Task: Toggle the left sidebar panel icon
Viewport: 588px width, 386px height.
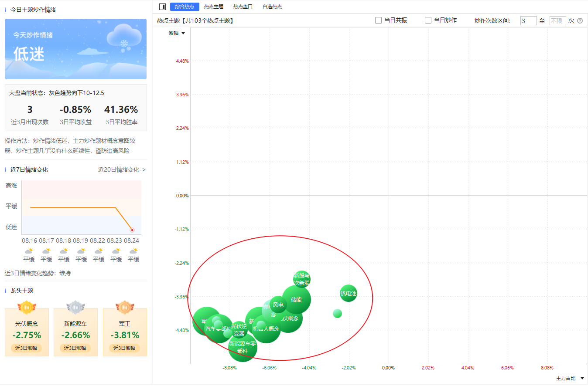Action: point(163,7)
